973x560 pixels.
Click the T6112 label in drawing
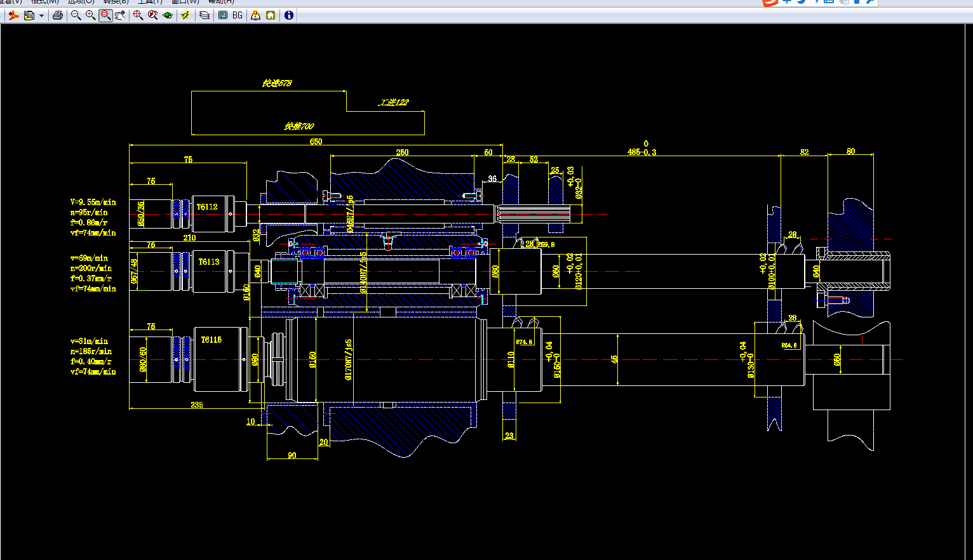tap(207, 207)
